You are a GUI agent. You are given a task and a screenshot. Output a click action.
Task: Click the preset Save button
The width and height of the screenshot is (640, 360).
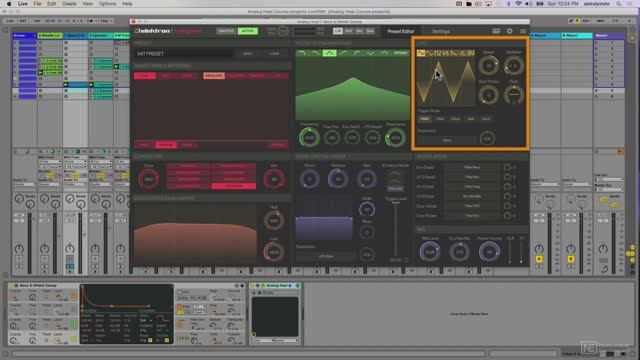point(247,54)
